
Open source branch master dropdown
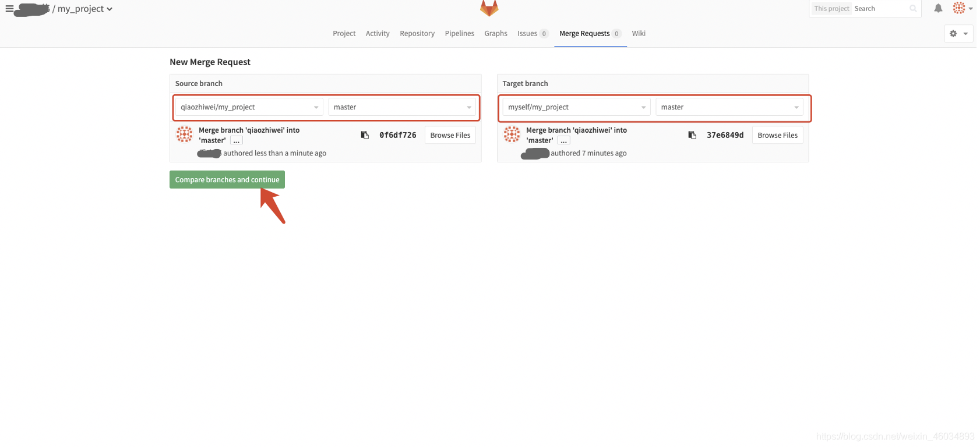[x=402, y=107]
